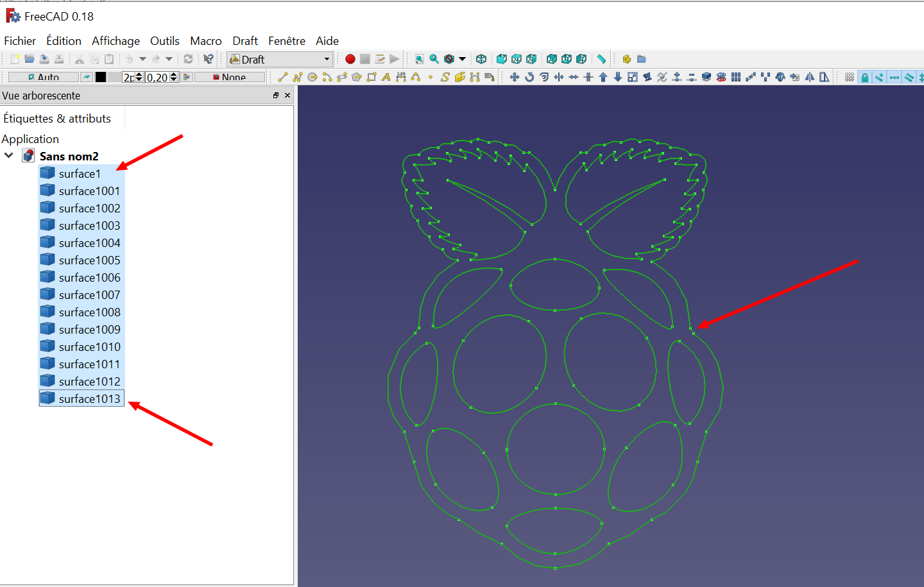This screenshot has height=587, width=924.
Task: Select the Draft Circle tool
Action: [x=312, y=77]
